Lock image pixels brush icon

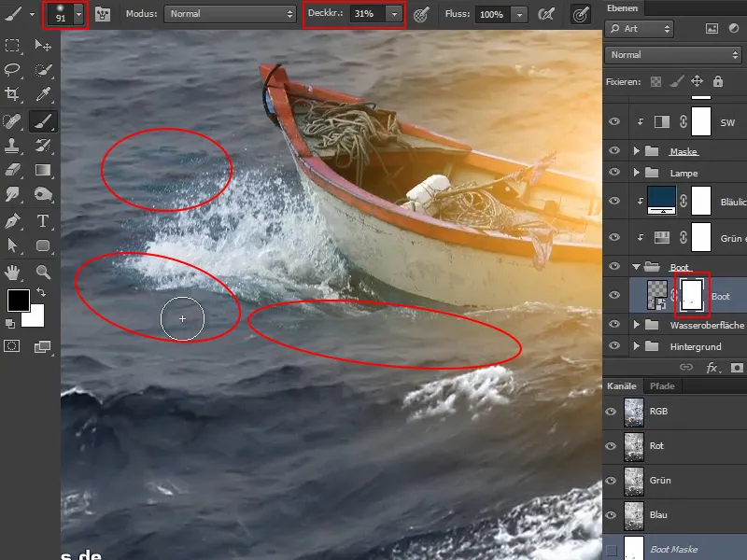coord(676,81)
